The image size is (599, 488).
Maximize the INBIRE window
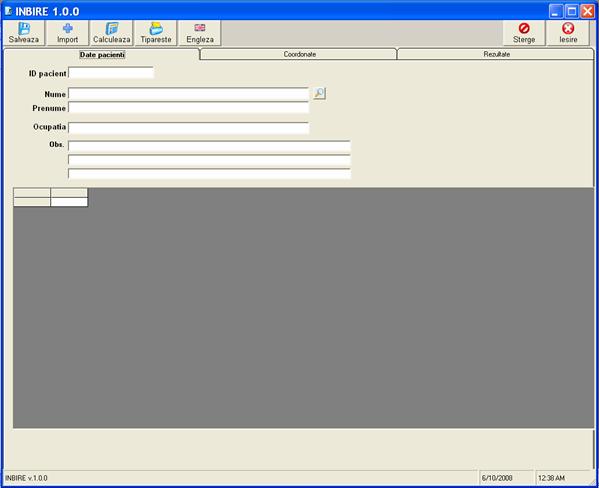pos(571,11)
